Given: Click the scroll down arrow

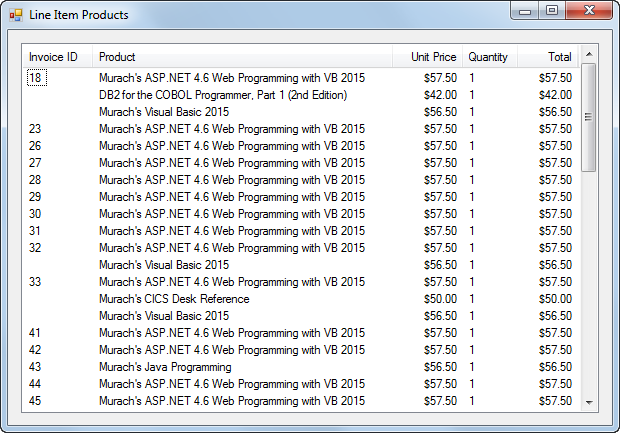Looking at the screenshot, I should (589, 402).
